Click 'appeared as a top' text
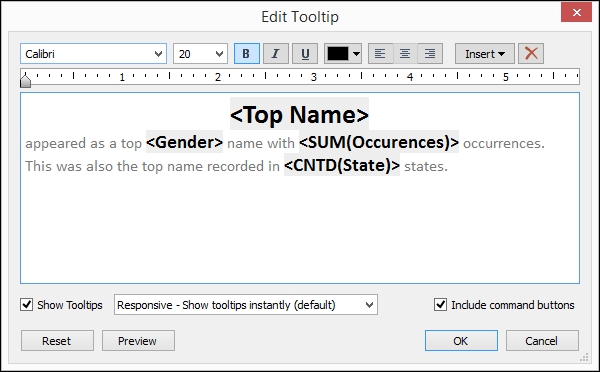 point(83,144)
